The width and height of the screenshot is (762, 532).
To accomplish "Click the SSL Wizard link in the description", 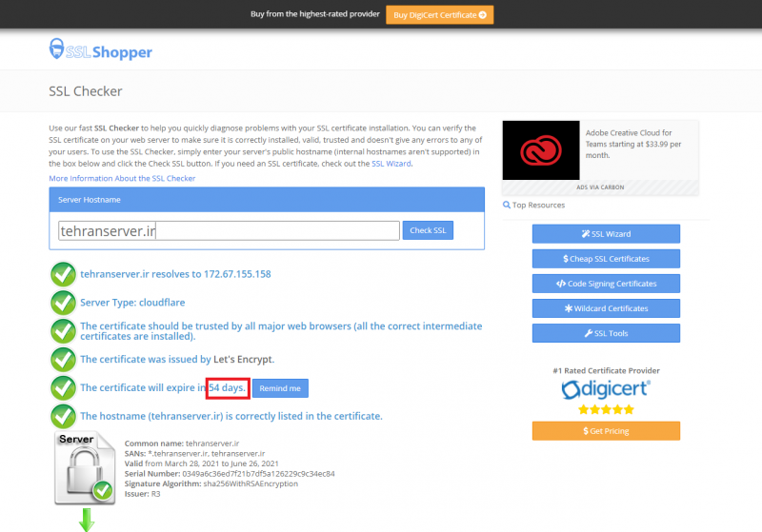I will (x=391, y=164).
